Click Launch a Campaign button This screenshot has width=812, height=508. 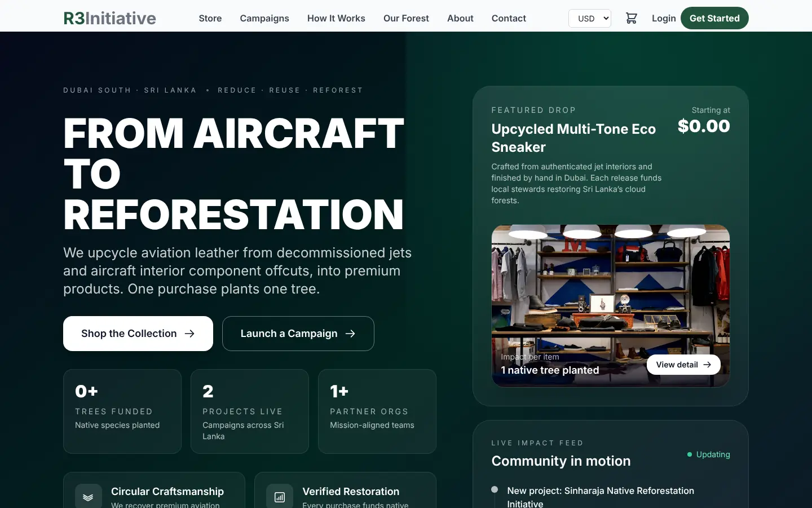298,334
